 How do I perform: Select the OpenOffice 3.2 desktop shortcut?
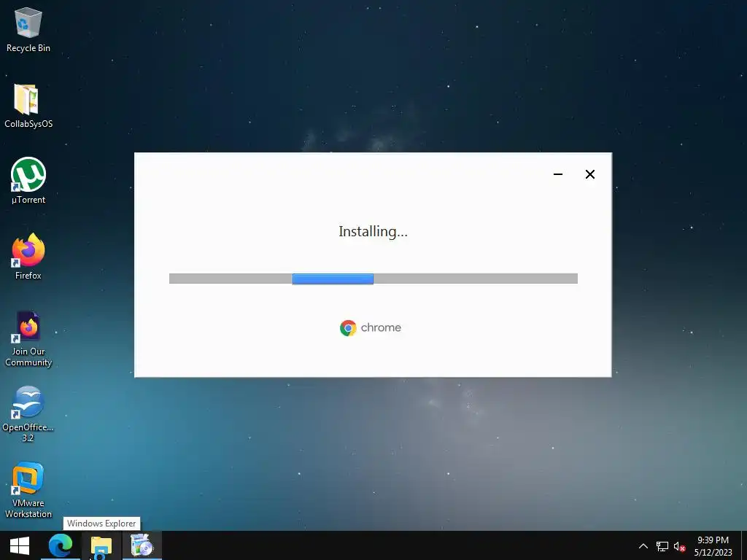pos(28,414)
